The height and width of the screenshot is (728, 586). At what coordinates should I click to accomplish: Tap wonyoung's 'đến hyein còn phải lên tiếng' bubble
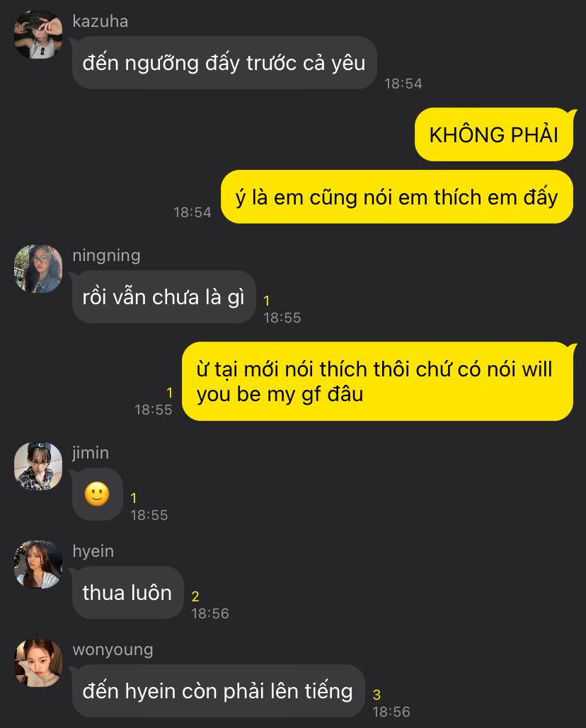[218, 691]
